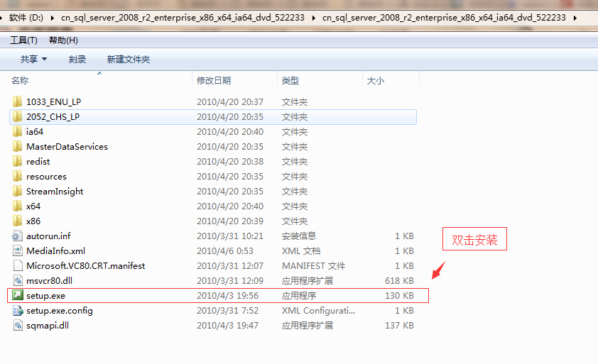Click the setup.exe.config file icon
The height and width of the screenshot is (364, 598).
tap(18, 310)
